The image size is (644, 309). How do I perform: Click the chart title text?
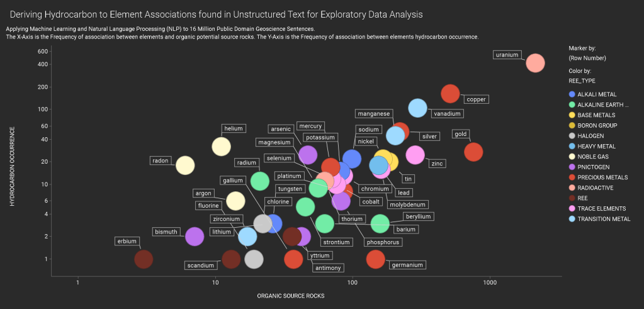[217, 13]
